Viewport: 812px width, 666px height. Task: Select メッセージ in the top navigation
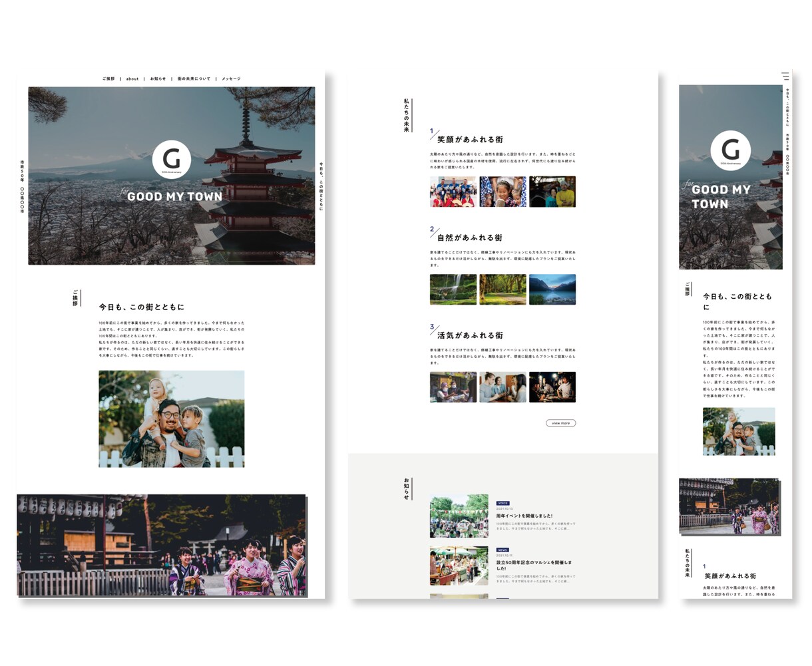[x=231, y=79]
